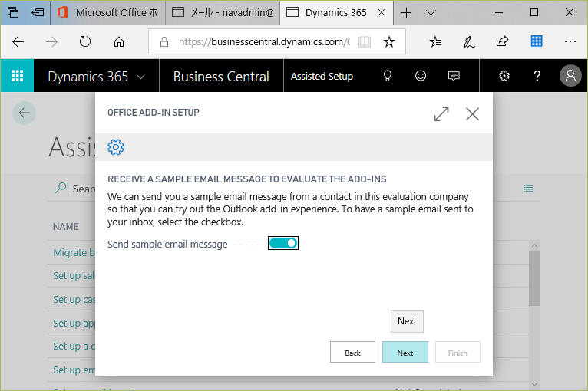
Task: Expand the Office Add-in Setup dialog
Action: click(x=441, y=114)
